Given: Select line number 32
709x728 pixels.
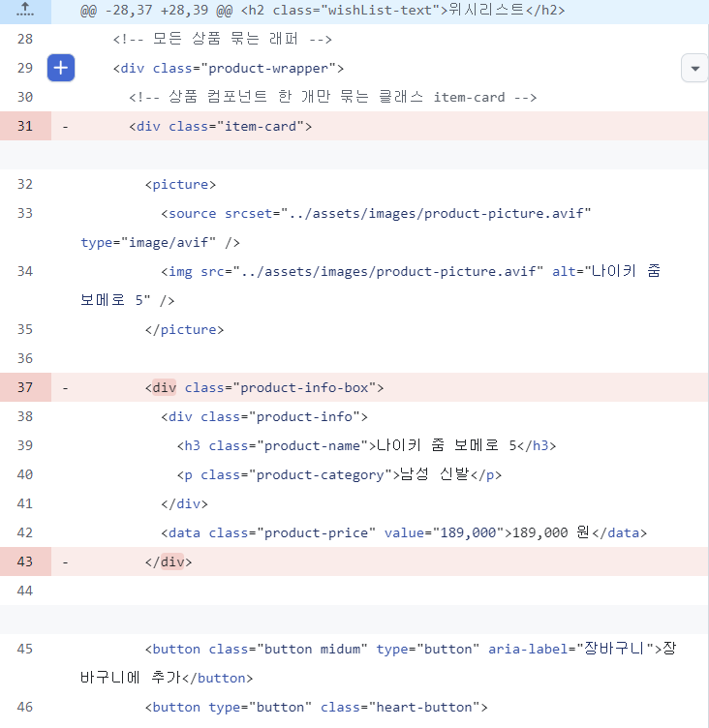Looking at the screenshot, I should [25, 184].
